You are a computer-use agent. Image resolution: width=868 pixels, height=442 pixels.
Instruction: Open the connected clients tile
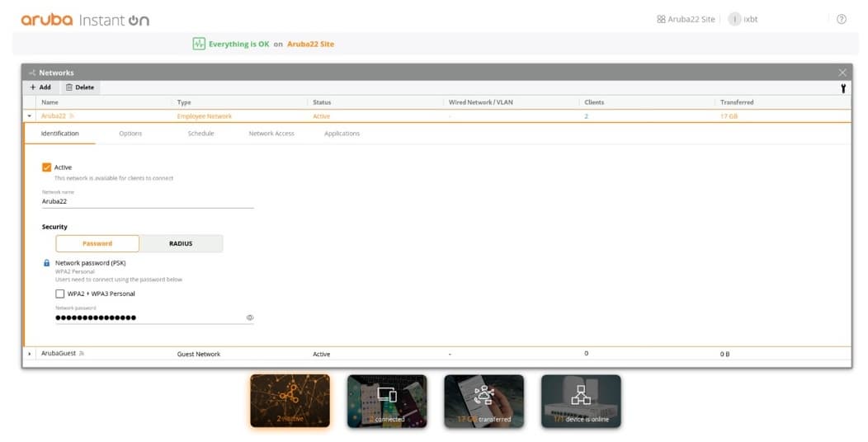pyautogui.click(x=387, y=401)
